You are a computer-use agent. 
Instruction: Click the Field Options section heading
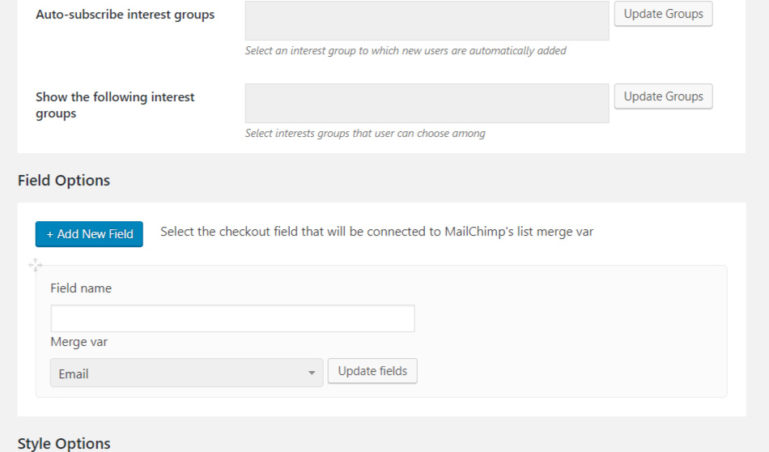coord(63,181)
